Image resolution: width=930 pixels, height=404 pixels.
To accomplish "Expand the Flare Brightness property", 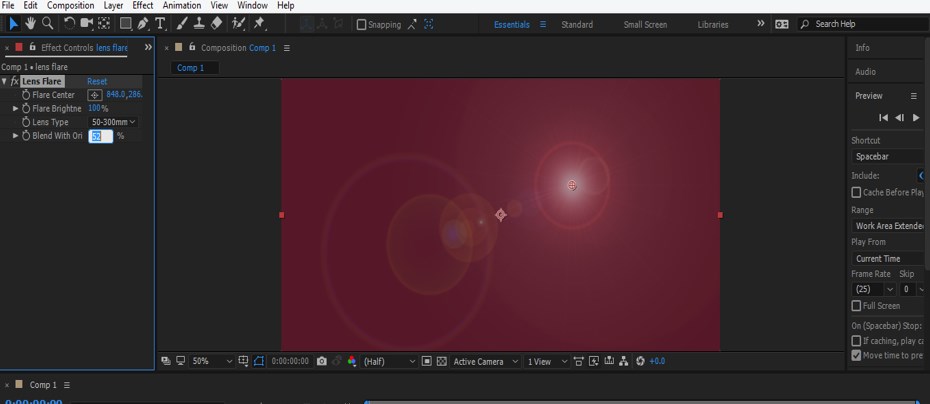I will 16,109.
